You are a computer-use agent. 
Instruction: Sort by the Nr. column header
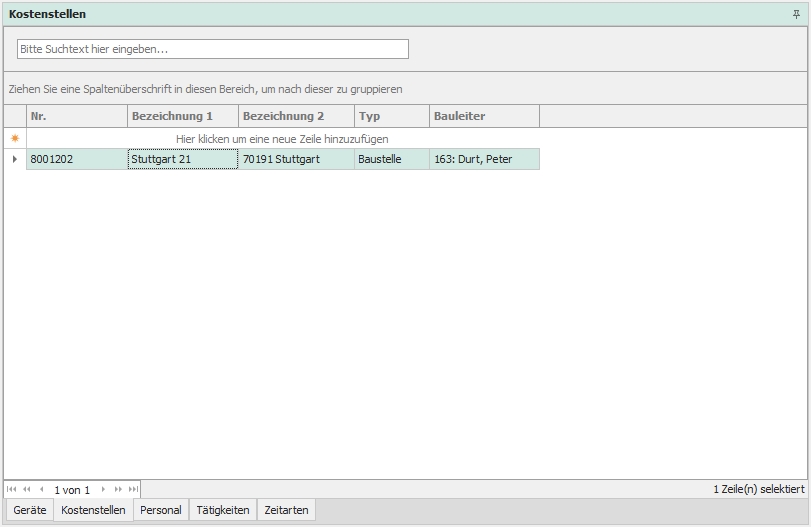click(x=77, y=116)
